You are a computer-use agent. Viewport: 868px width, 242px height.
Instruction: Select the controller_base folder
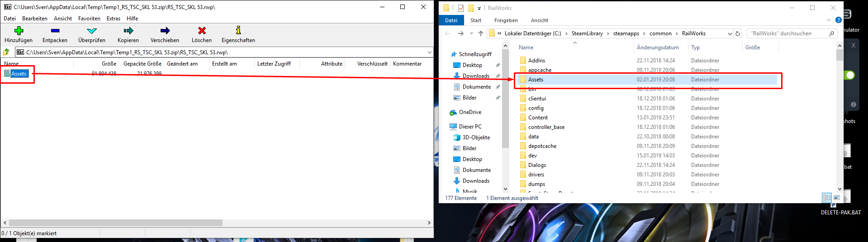point(546,127)
